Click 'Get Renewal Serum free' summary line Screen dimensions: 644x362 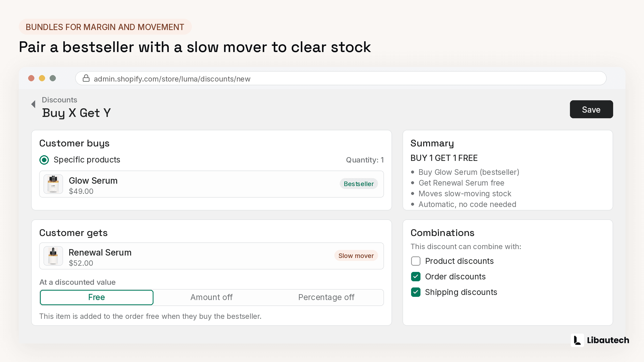(x=462, y=183)
